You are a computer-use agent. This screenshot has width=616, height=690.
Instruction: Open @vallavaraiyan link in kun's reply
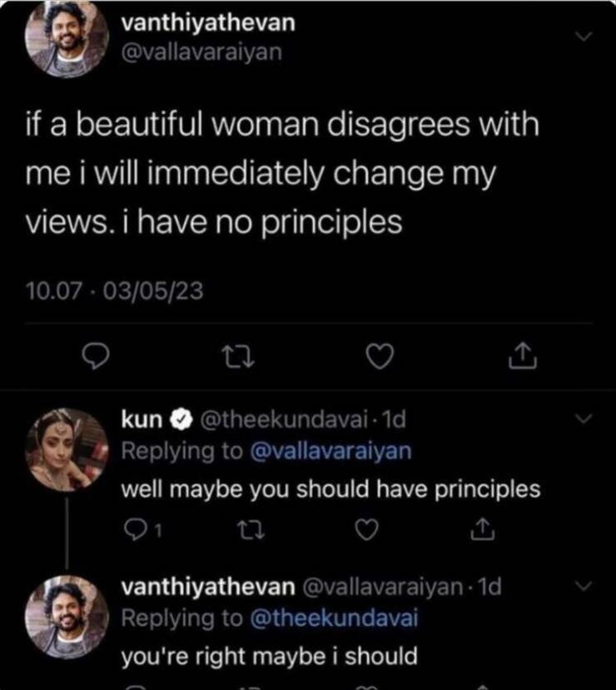[x=330, y=450]
